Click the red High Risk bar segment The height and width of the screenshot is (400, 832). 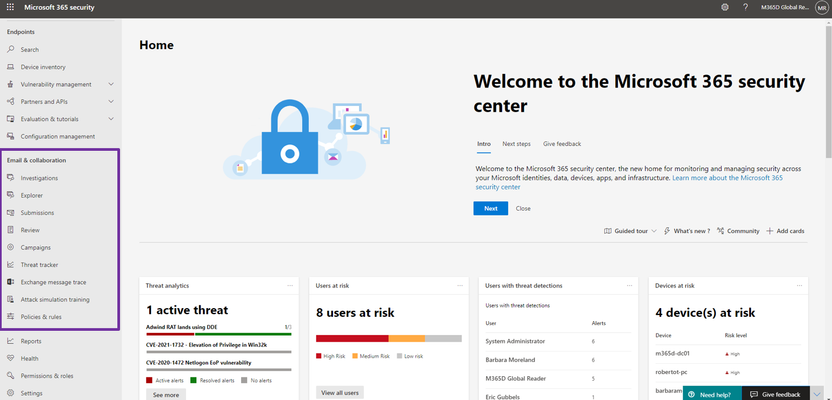(352, 338)
